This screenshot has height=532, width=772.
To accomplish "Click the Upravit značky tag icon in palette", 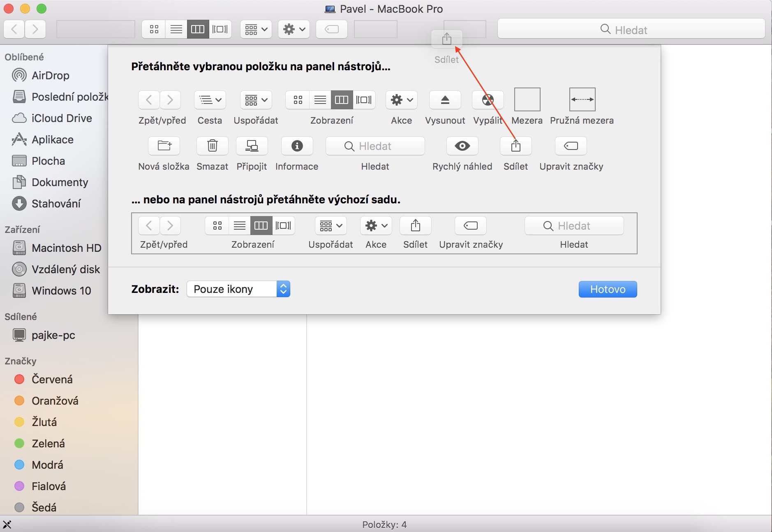I will (x=571, y=146).
